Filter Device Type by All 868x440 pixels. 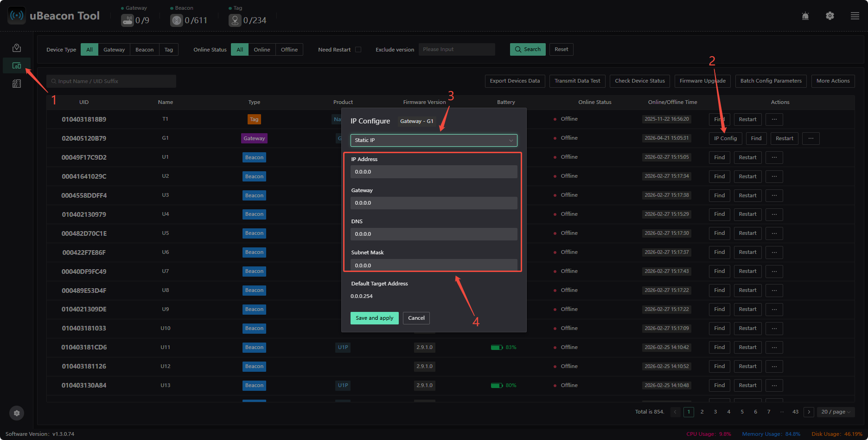89,50
